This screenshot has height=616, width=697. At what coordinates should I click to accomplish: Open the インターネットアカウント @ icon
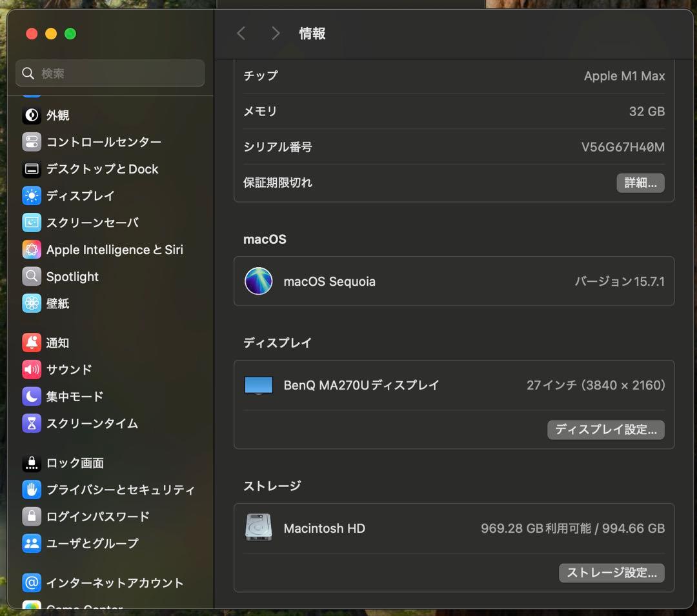[x=32, y=582]
